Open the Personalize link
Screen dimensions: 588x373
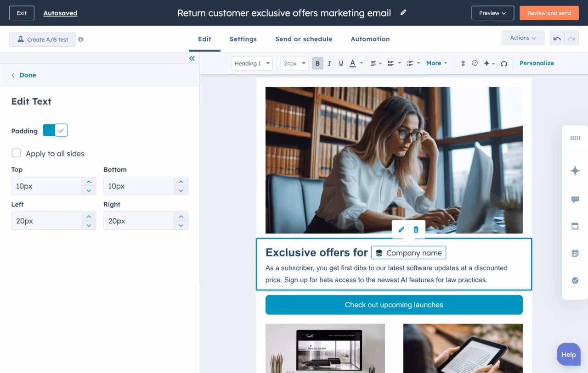click(x=537, y=63)
